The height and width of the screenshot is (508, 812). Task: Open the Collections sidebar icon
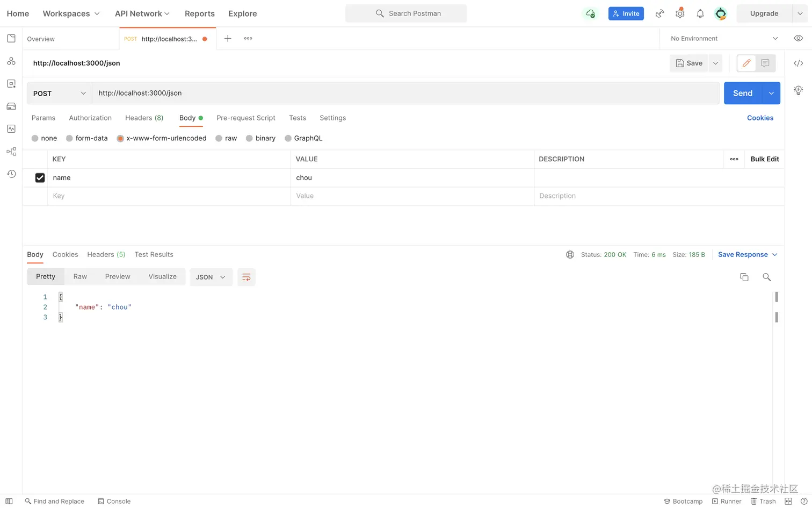pyautogui.click(x=11, y=39)
